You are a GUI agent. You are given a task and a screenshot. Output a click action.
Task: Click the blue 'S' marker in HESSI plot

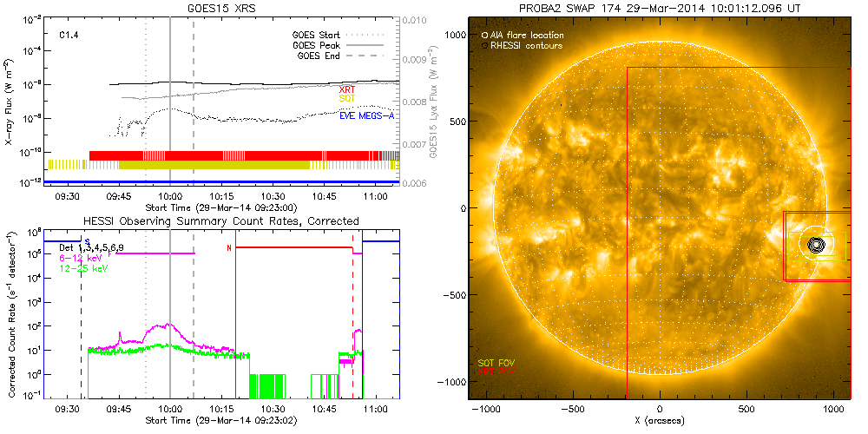click(88, 240)
